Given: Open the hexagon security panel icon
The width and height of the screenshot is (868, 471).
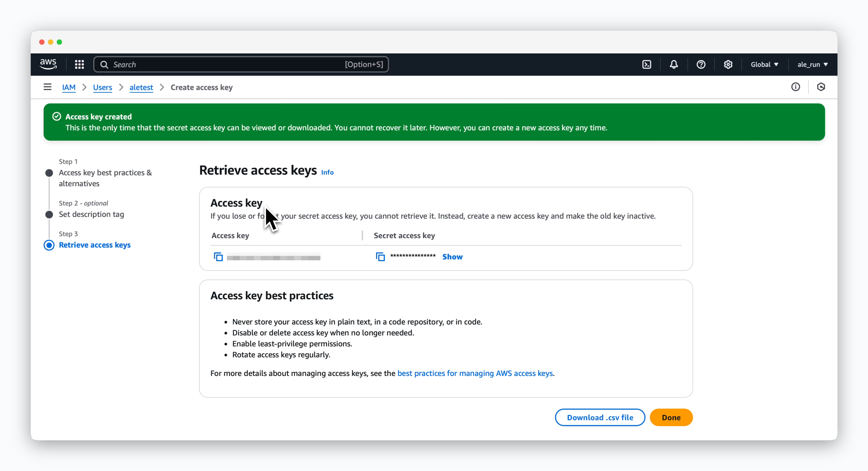Looking at the screenshot, I should point(821,87).
